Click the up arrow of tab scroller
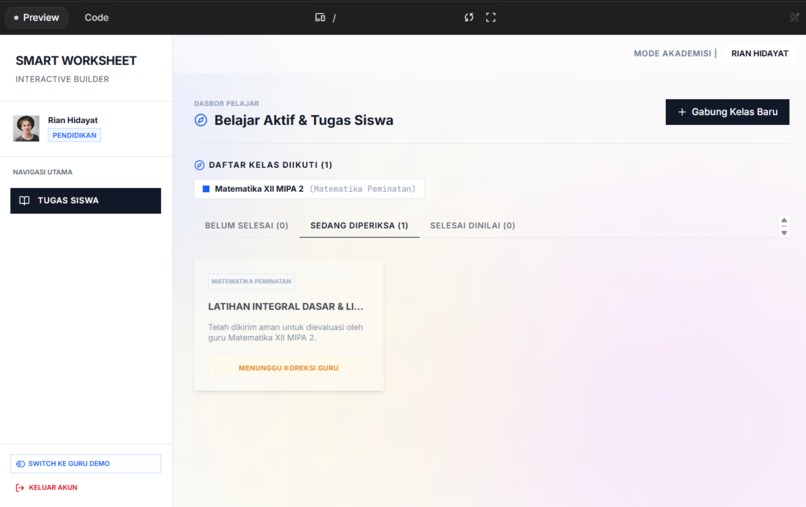806x507 pixels. tap(784, 220)
